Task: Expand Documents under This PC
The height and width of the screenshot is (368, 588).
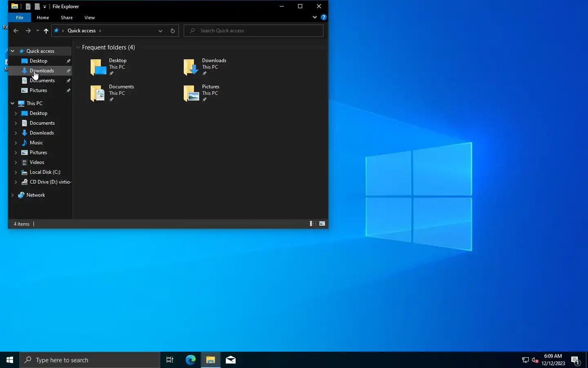Action: (x=16, y=123)
